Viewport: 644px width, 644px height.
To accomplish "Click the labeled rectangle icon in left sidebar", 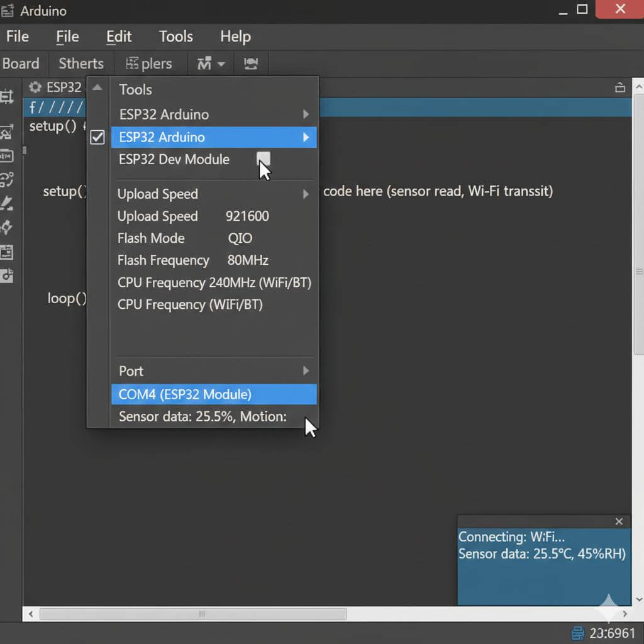I will point(6,156).
